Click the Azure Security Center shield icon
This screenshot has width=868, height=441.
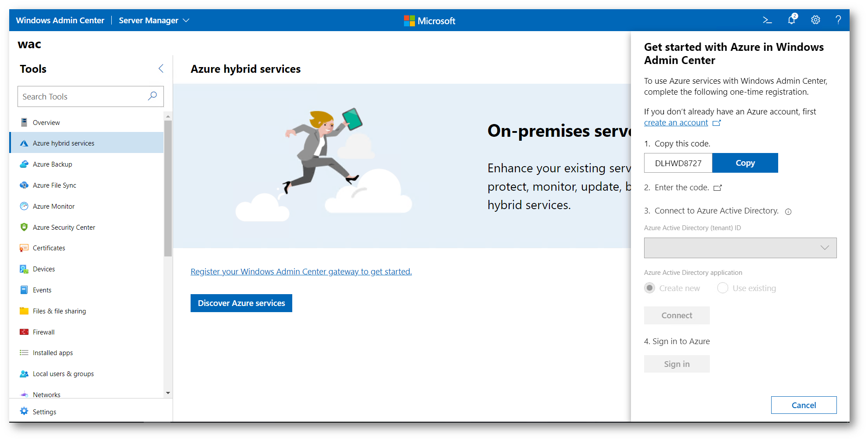click(24, 227)
